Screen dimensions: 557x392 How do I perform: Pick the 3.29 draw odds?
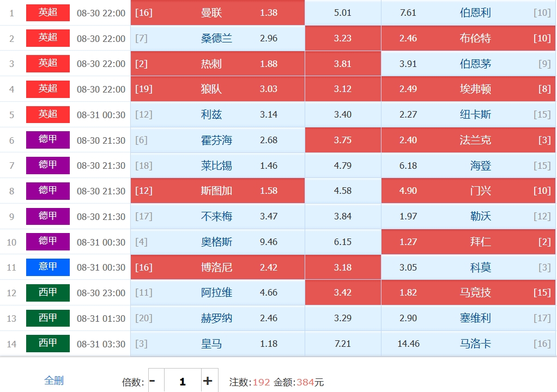coord(343,318)
